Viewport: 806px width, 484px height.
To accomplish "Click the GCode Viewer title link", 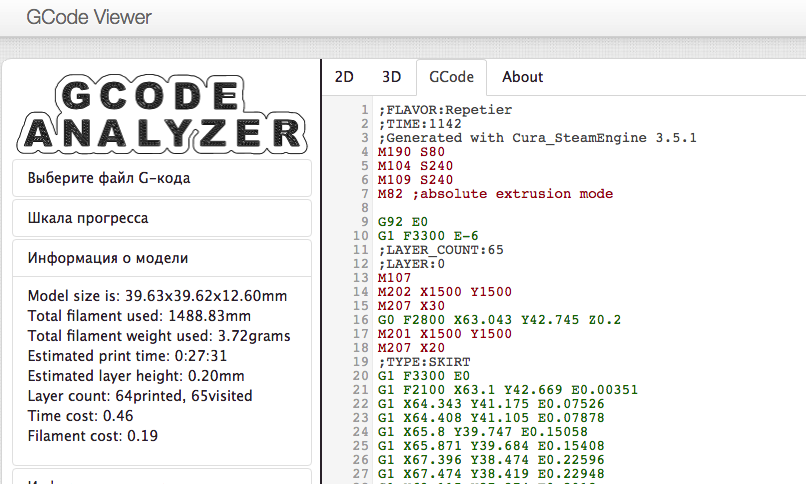I will tap(89, 17).
